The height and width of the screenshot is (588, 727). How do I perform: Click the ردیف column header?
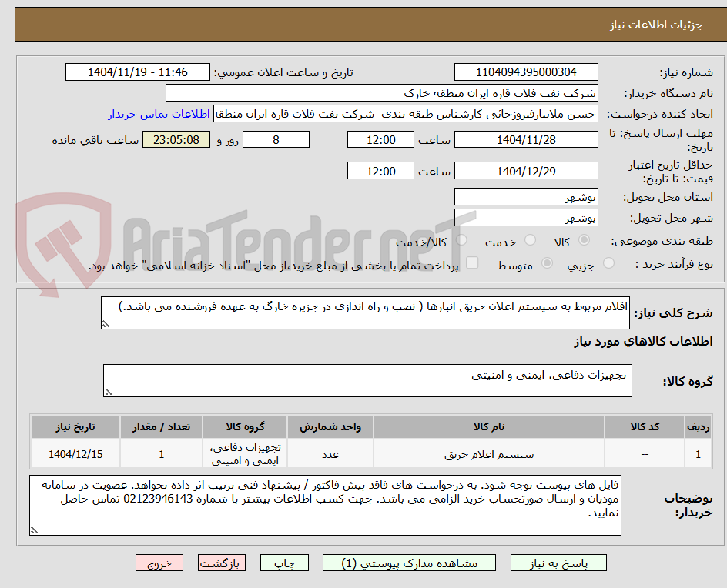pyautogui.click(x=699, y=426)
